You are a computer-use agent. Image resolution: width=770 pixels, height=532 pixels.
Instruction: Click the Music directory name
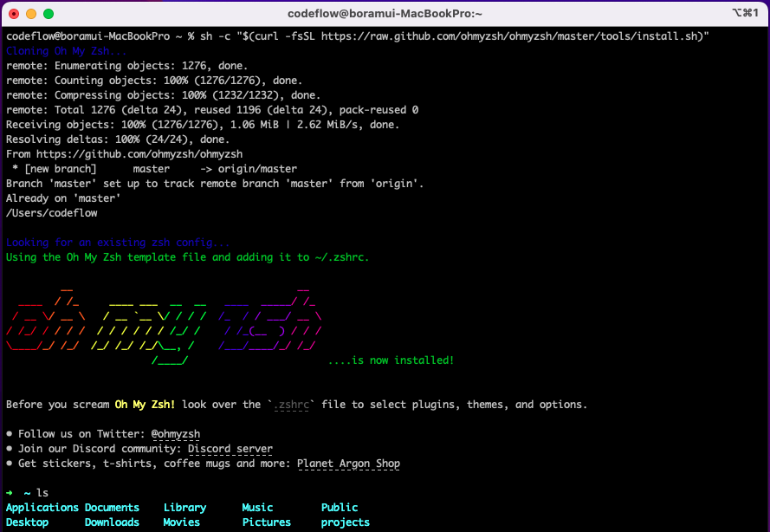257,508
